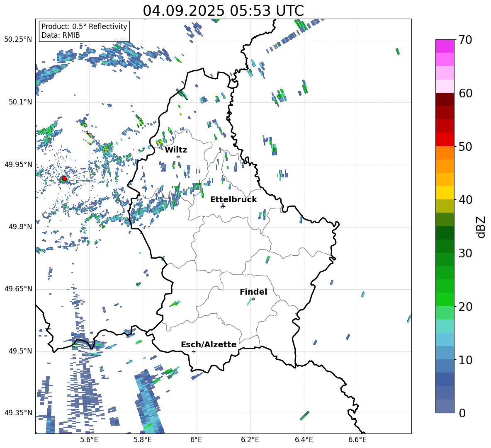
Task: Click the 49.5°N latitude label
Action: coord(20,351)
